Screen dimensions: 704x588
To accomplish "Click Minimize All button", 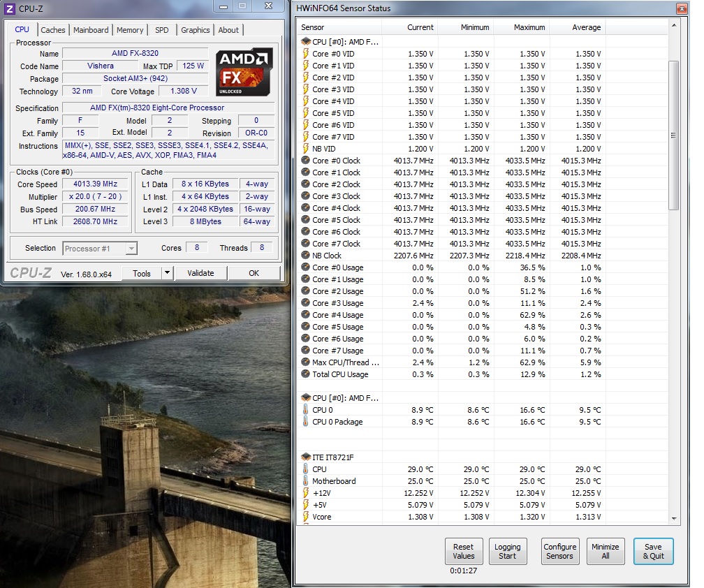I will coord(606,551).
